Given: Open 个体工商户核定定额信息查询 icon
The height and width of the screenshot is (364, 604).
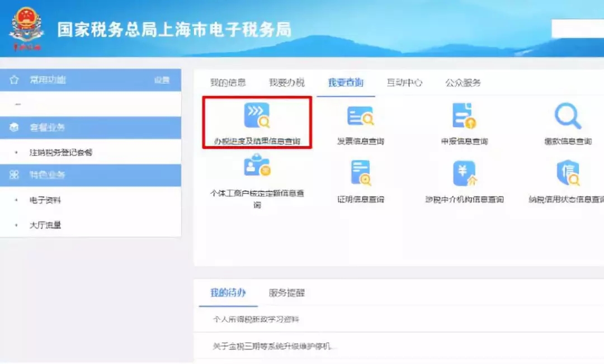Looking at the screenshot, I should tap(257, 166).
